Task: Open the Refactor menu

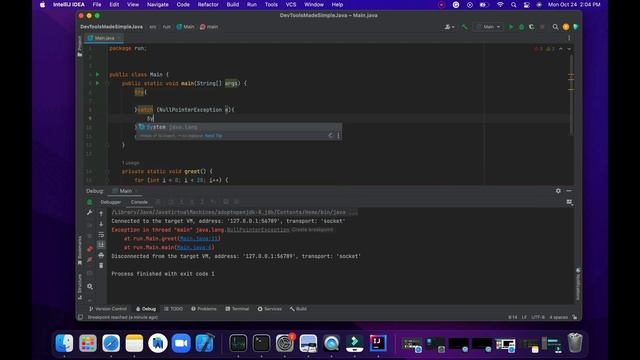Action: [208, 4]
